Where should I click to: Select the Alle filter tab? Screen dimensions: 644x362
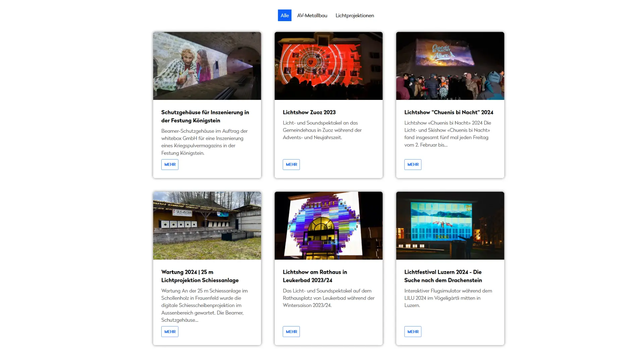[x=284, y=15]
